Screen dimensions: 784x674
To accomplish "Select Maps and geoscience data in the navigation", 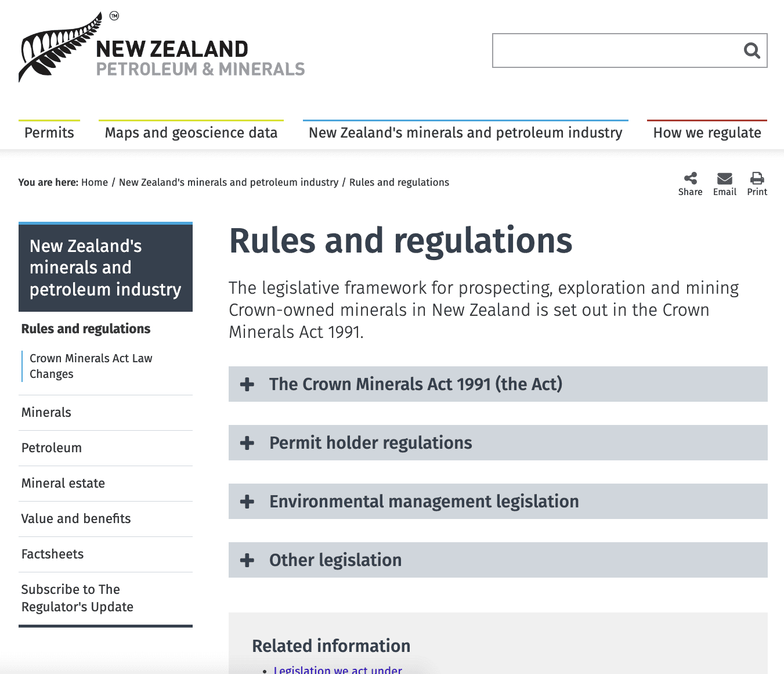I will click(191, 132).
